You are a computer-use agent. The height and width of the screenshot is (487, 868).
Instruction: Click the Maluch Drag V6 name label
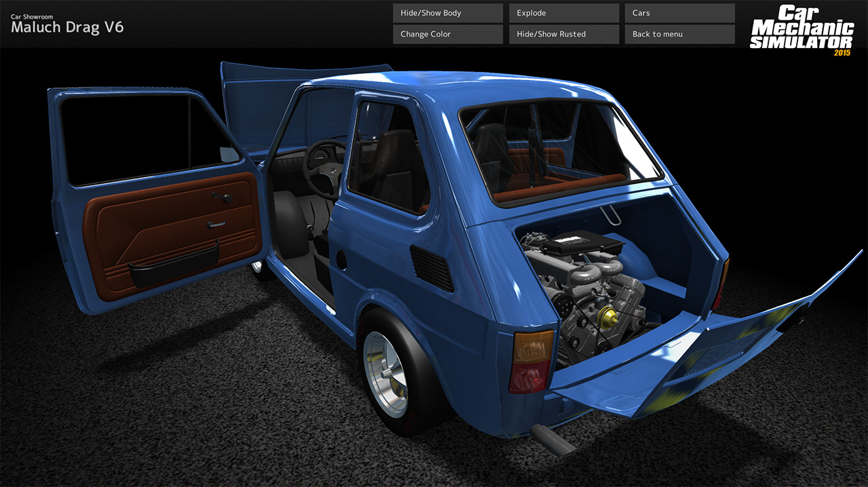tap(68, 27)
